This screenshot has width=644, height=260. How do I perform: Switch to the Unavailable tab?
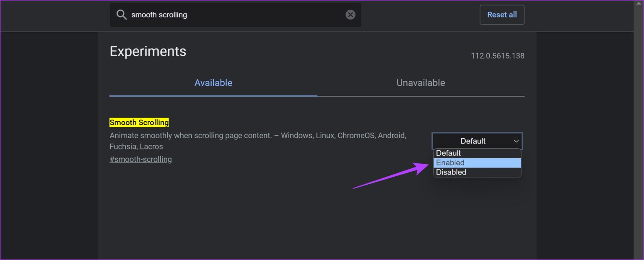pyautogui.click(x=421, y=82)
